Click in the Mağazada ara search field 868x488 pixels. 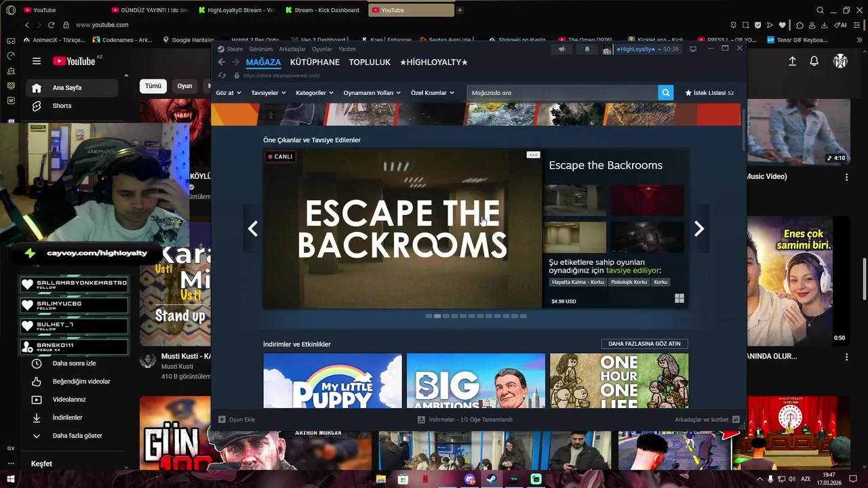(562, 93)
